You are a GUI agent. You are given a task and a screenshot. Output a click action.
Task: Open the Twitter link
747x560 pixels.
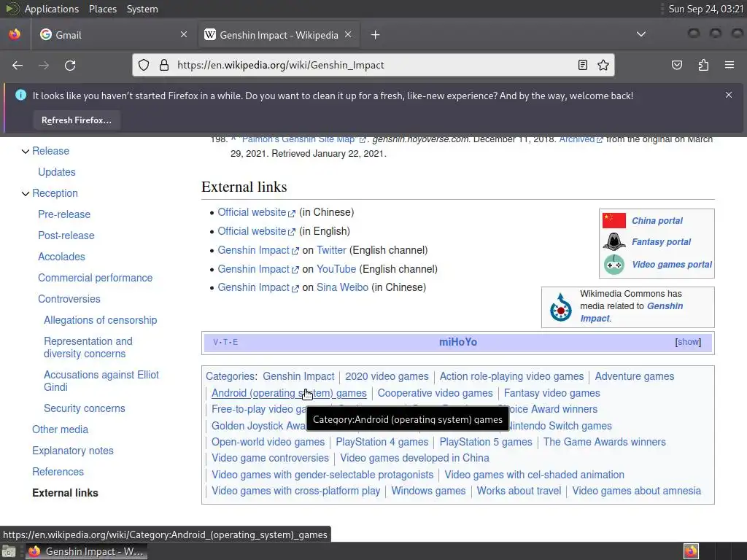tap(331, 250)
